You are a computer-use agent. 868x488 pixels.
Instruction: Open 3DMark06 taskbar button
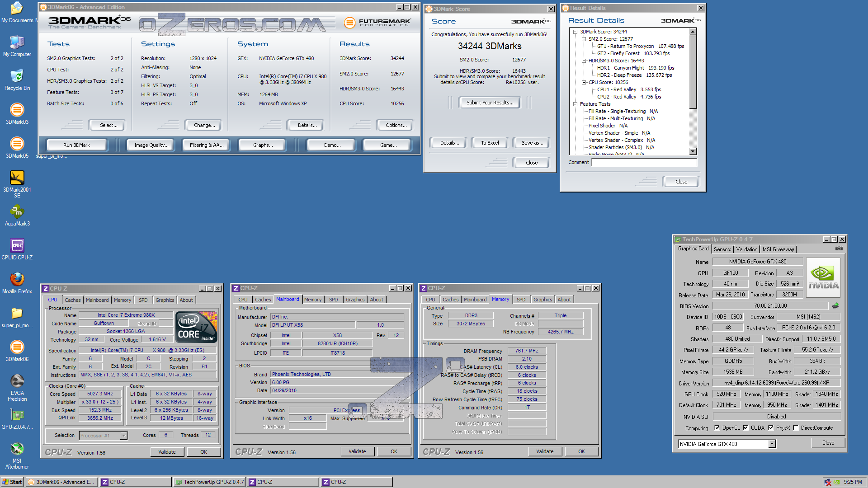61,482
